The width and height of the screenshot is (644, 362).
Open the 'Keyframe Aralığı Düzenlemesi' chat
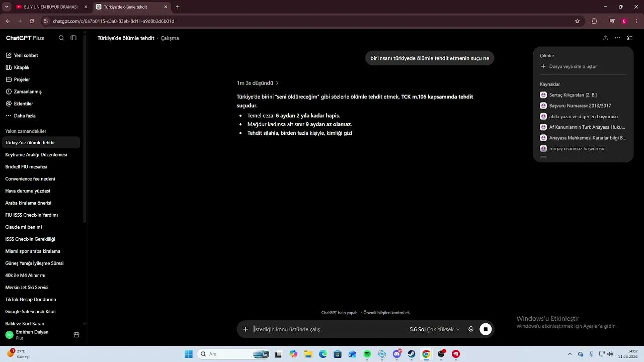(40, 155)
